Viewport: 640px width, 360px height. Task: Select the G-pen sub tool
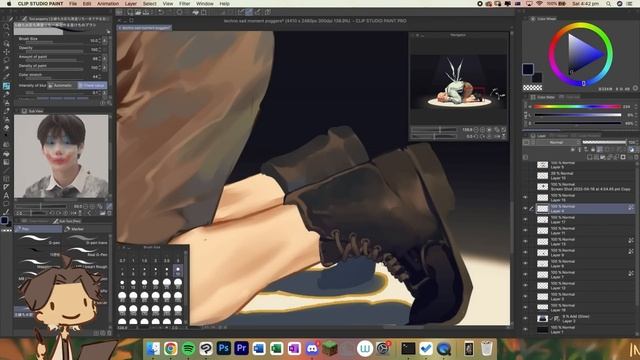coord(39,239)
